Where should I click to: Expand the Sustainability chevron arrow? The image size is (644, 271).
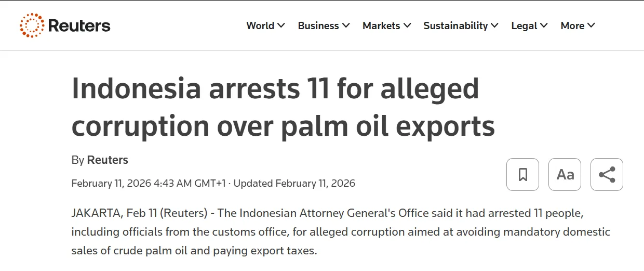point(494,25)
